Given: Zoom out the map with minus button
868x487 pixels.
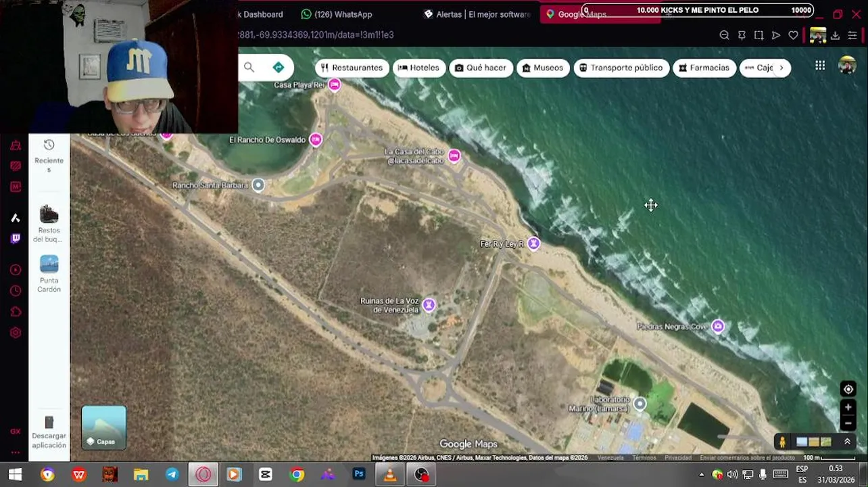Looking at the screenshot, I should click(x=848, y=423).
